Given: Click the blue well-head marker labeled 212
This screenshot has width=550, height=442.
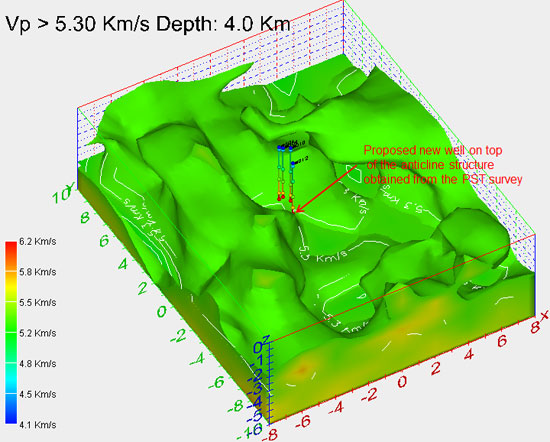Looking at the screenshot, I should click(x=293, y=163).
